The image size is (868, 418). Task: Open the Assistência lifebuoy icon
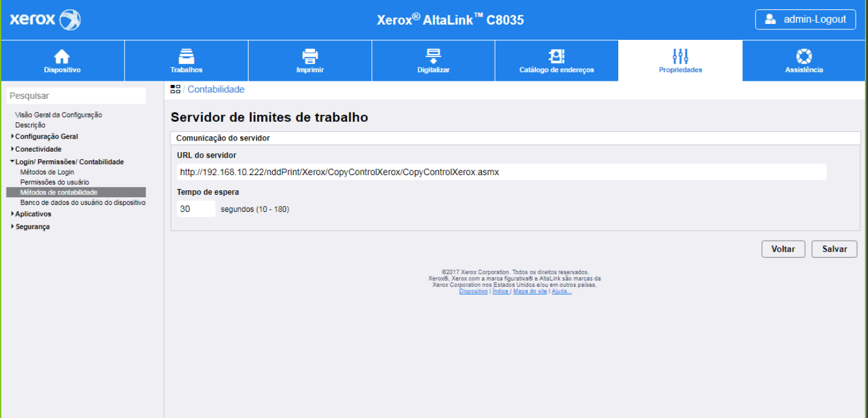804,56
